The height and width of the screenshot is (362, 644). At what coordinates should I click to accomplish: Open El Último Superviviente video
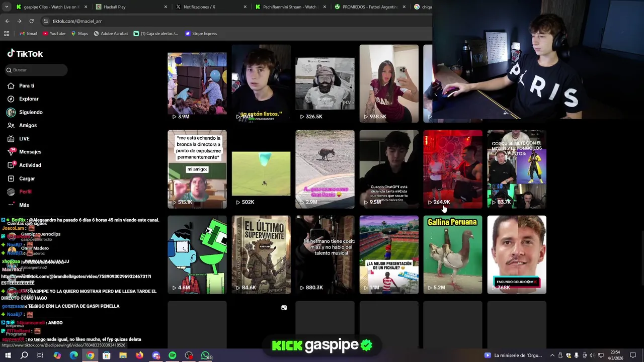(x=261, y=254)
